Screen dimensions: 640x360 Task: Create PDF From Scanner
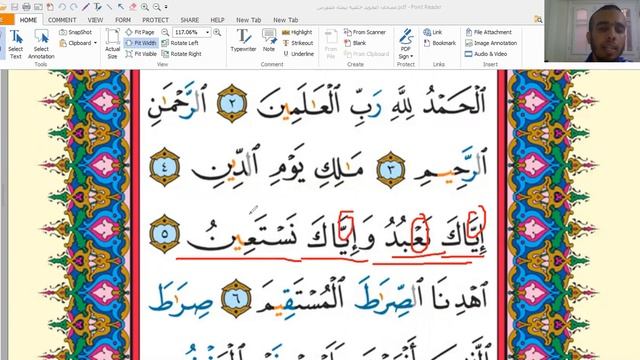click(365, 32)
